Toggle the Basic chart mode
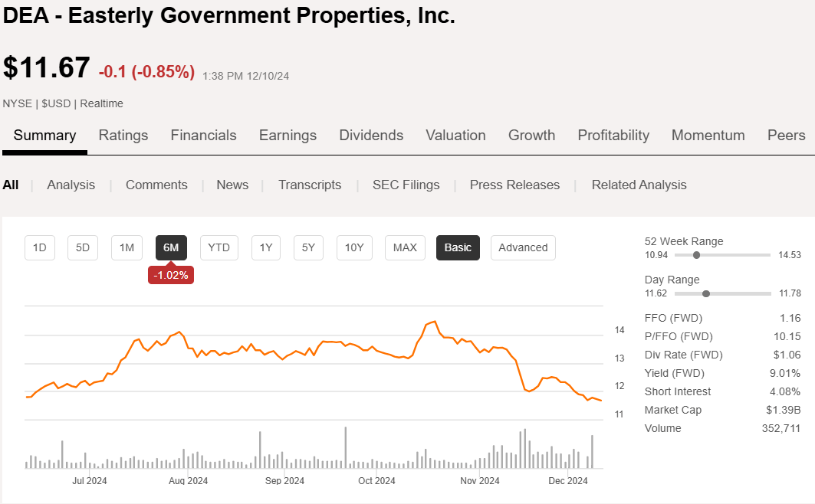Viewport: 815px width, 504px height. [x=458, y=247]
